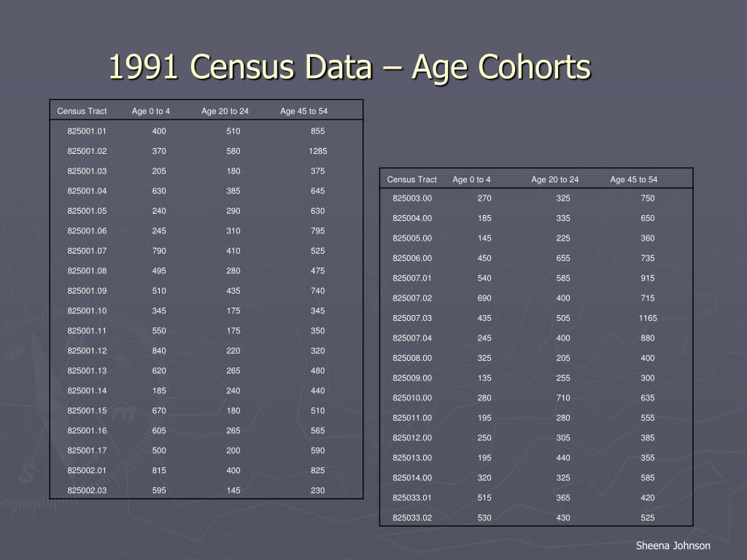747x560 pixels.
Task: Select census tract cell 825001.08
Action: [x=87, y=271]
